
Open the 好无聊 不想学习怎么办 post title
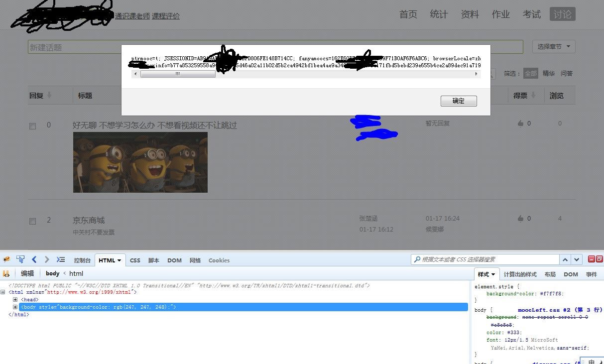tap(155, 125)
